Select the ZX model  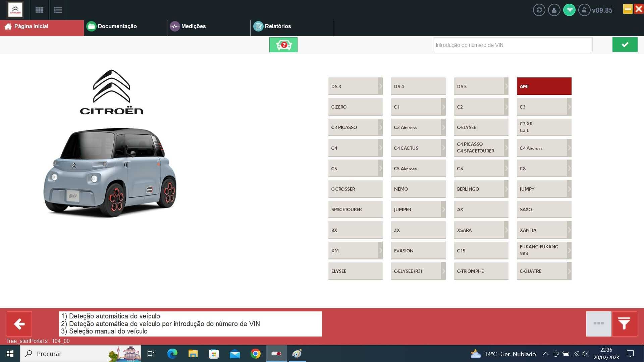tap(418, 230)
